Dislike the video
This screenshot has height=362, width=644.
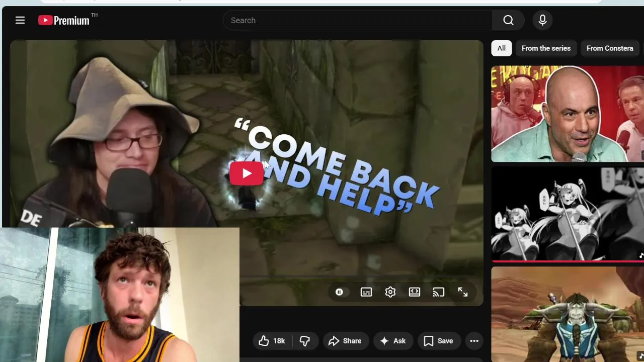tap(305, 341)
